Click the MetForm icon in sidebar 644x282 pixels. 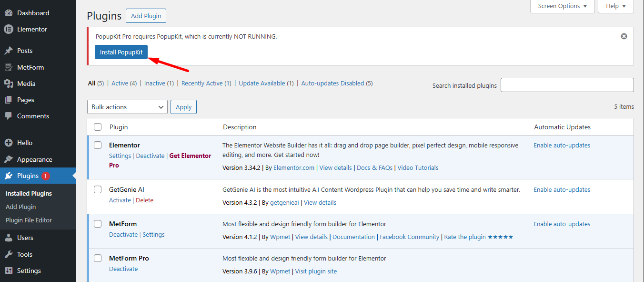(x=9, y=67)
